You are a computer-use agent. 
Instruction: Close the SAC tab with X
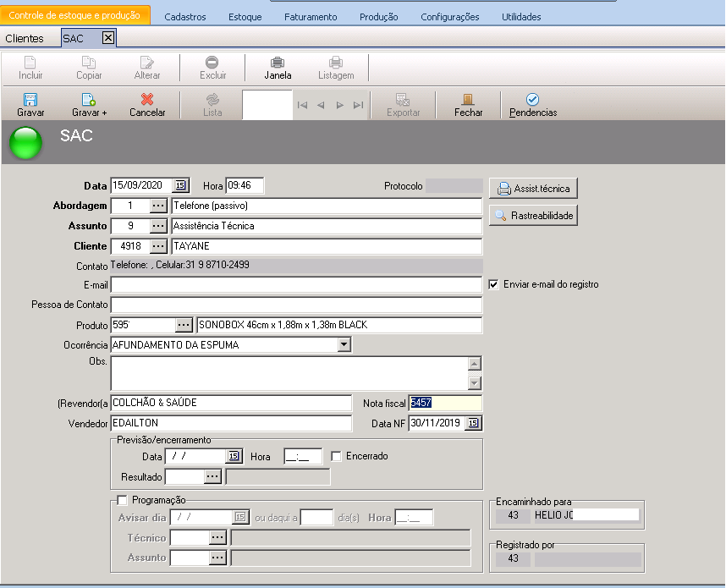(x=107, y=38)
